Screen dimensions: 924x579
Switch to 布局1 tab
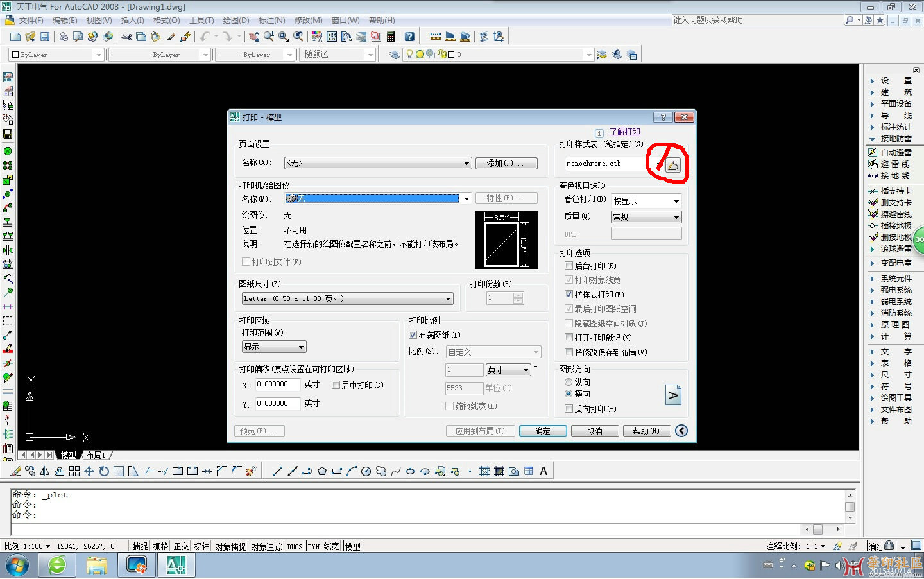(x=96, y=455)
